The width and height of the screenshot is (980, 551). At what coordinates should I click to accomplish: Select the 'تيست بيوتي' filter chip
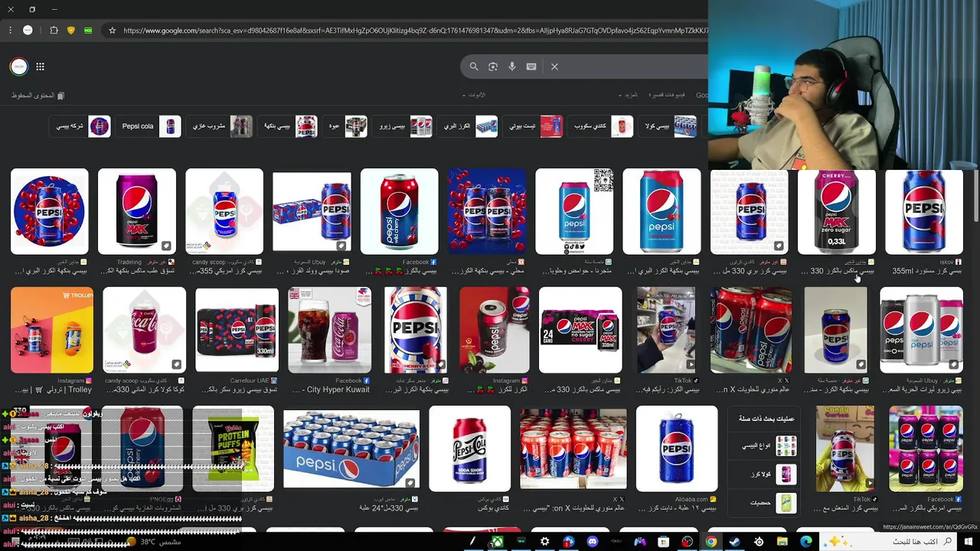click(x=534, y=126)
